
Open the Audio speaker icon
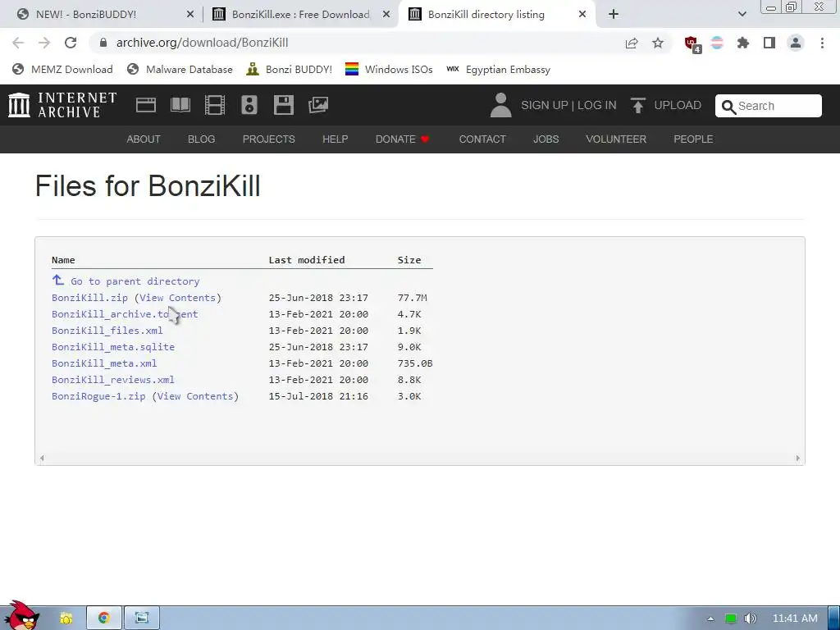(249, 105)
